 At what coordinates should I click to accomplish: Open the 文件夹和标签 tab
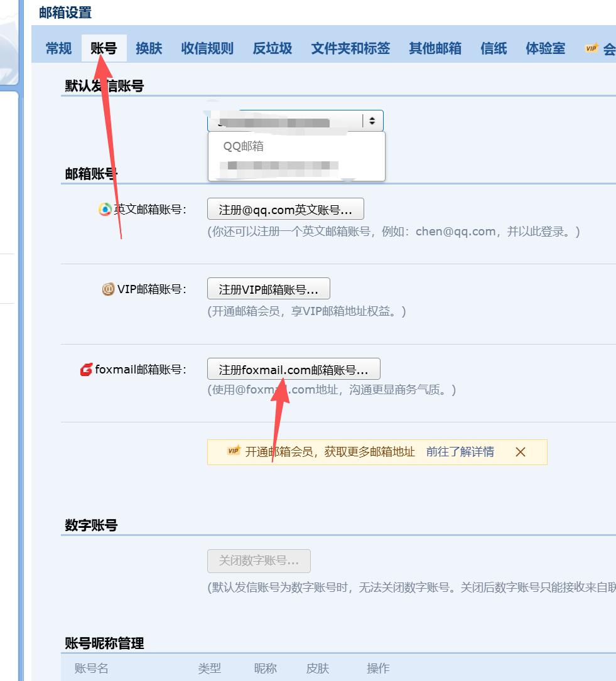click(350, 48)
